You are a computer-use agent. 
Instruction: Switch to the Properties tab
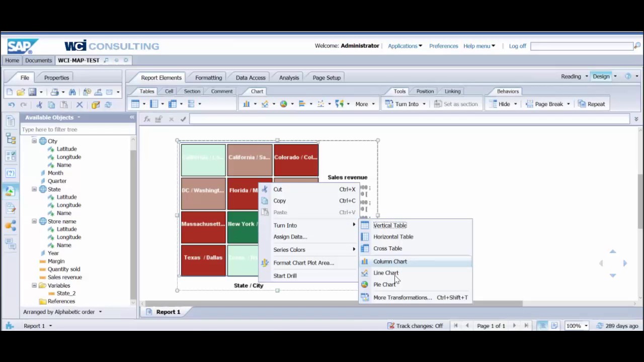coord(56,77)
